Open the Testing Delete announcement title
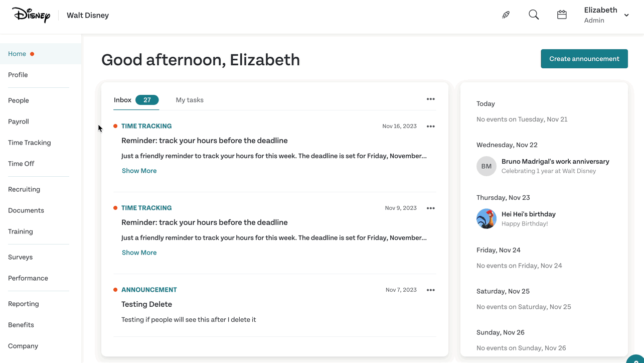The image size is (644, 363). (146, 304)
